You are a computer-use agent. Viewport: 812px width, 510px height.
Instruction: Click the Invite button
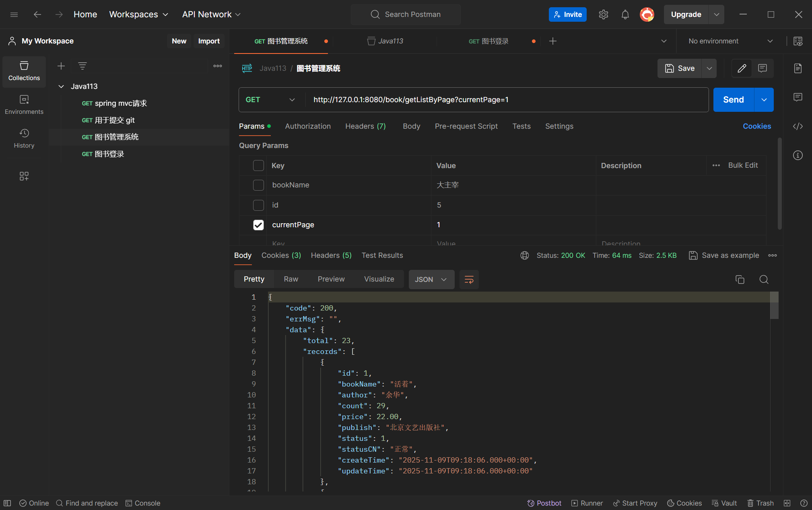568,14
